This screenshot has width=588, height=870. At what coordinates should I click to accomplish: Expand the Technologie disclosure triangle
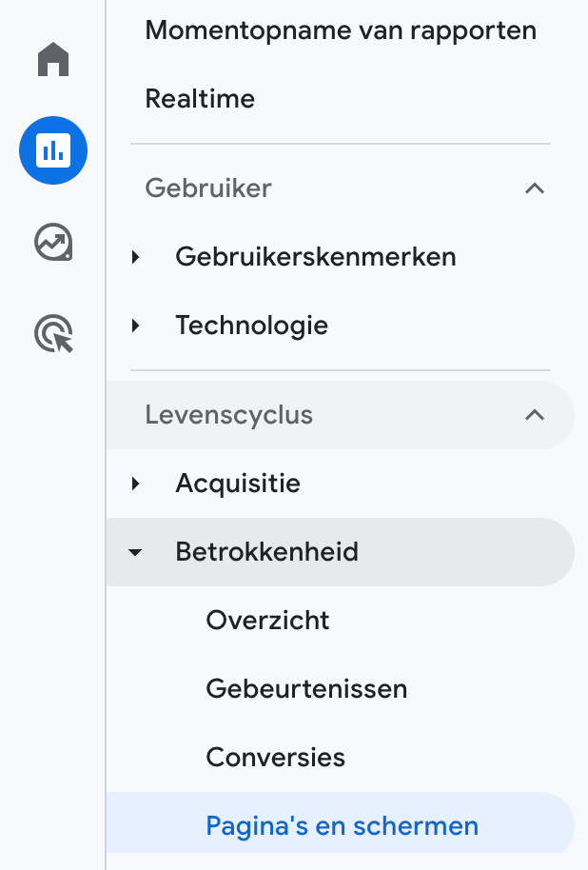tap(136, 325)
